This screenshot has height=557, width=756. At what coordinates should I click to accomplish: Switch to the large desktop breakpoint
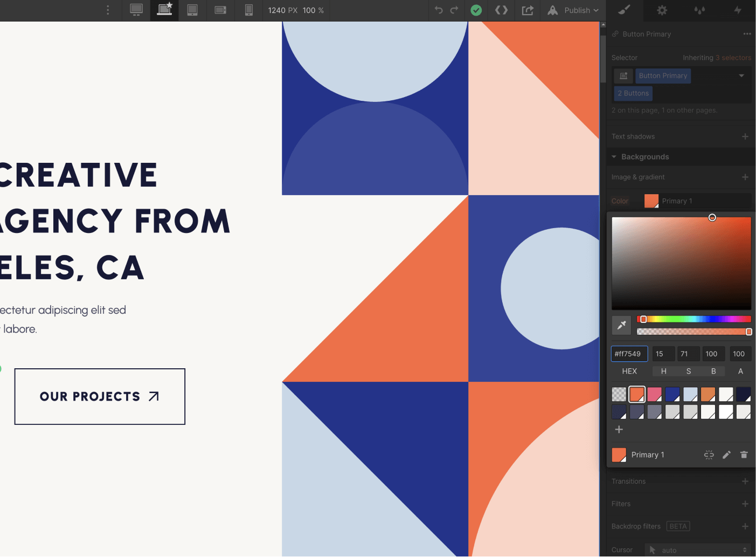[x=136, y=10]
